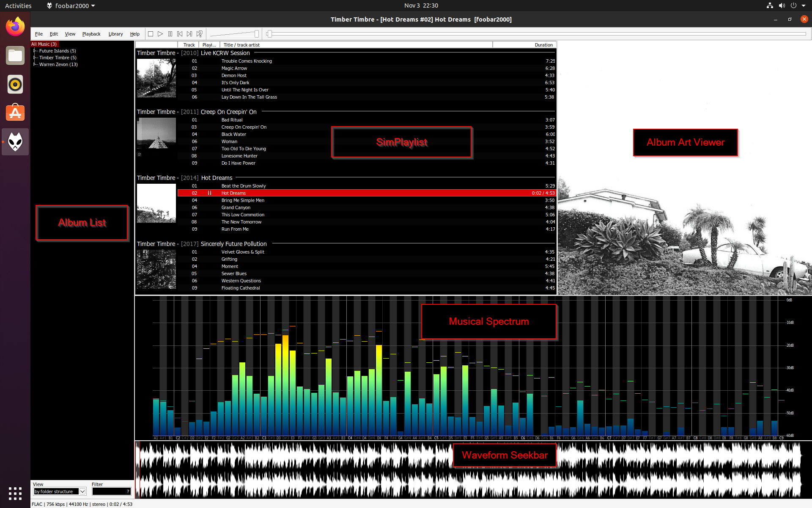Open the 'by folder structure' view dropdown

pyautogui.click(x=60, y=491)
